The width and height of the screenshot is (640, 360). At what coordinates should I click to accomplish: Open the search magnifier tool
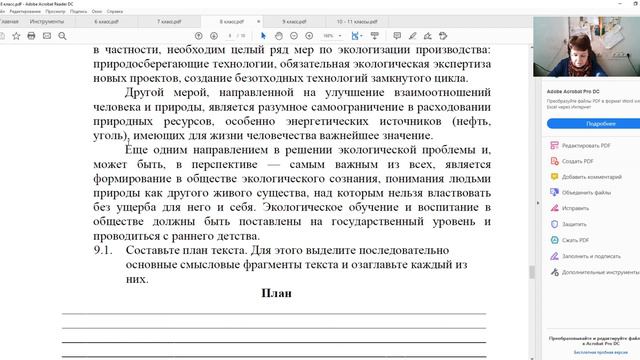click(62, 36)
